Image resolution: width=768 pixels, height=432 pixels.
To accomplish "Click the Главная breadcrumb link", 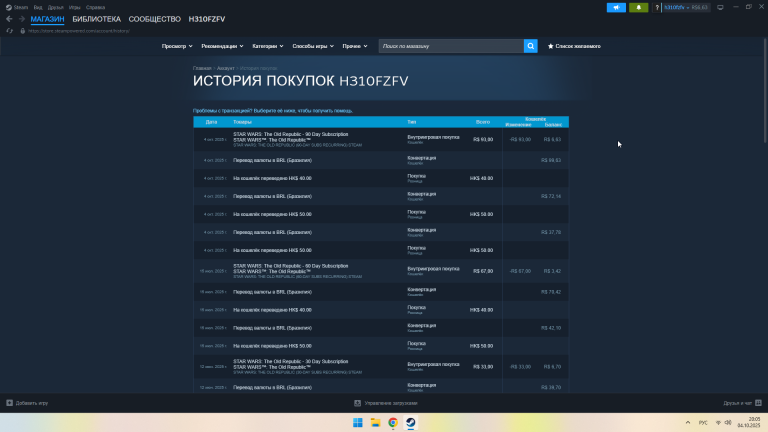I will pyautogui.click(x=202, y=68).
